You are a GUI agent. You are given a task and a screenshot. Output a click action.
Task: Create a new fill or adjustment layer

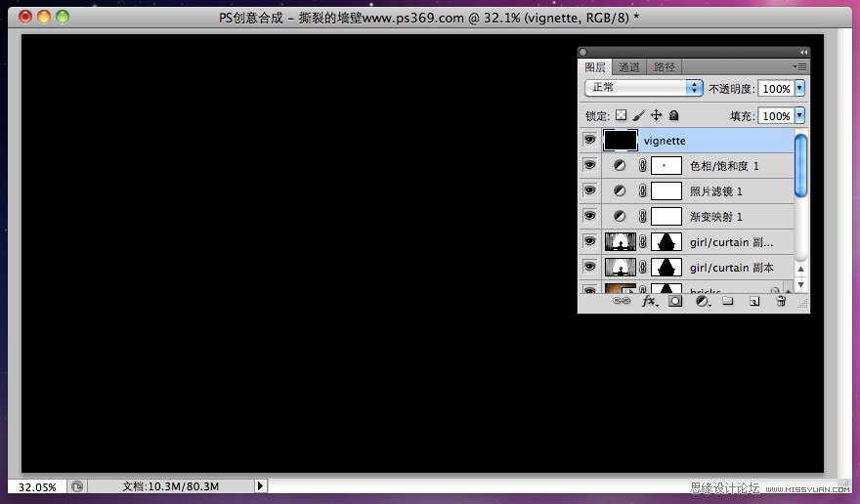pos(702,301)
